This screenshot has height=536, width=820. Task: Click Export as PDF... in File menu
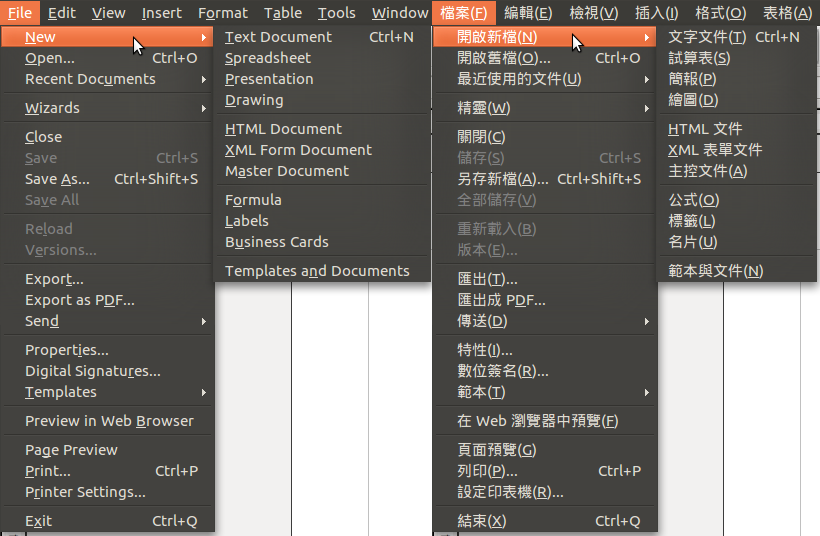click(x=79, y=300)
